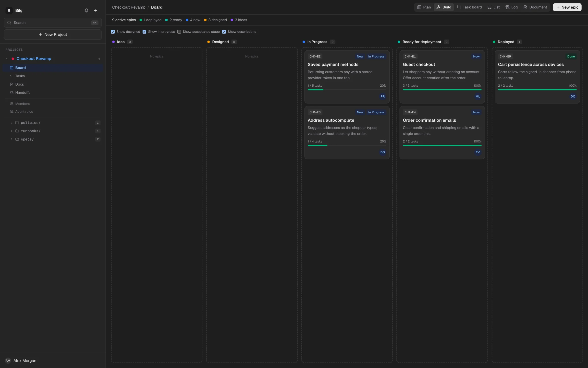
Task: Click the search magnifier icon
Action: point(9,23)
